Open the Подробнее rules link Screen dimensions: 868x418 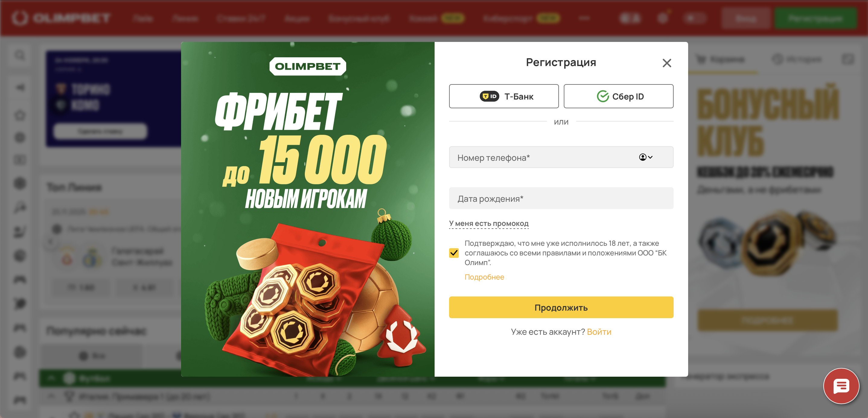[x=484, y=277]
